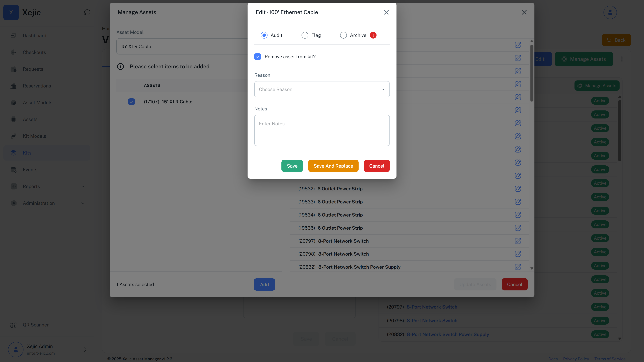Open Assets from the sidebar
The height and width of the screenshot is (362, 644).
pyautogui.click(x=47, y=119)
